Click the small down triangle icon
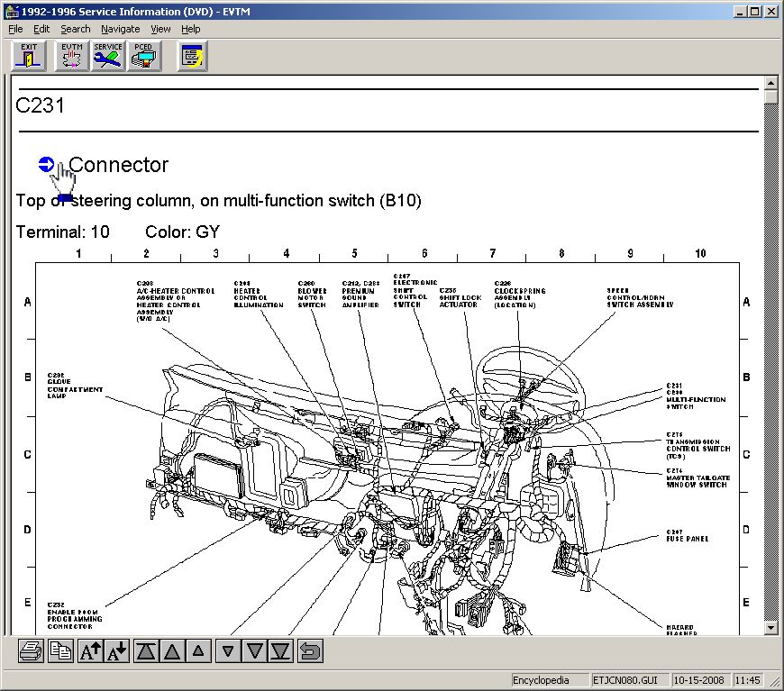 coord(228,651)
